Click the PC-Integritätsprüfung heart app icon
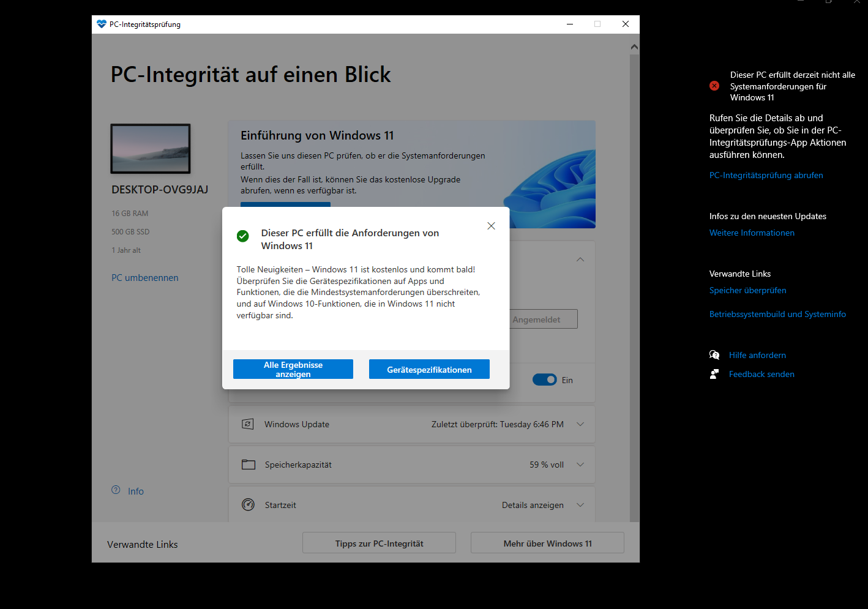Screen dimensions: 868x609 point(102,24)
